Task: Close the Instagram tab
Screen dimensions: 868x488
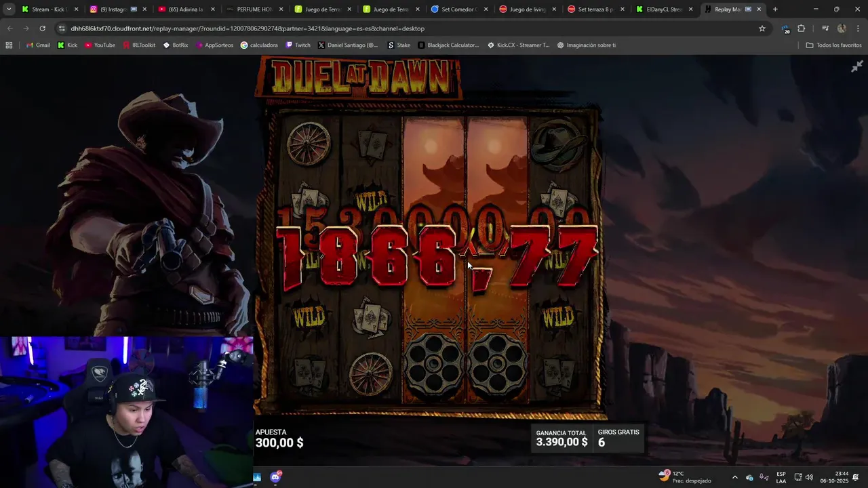Action: click(x=144, y=9)
